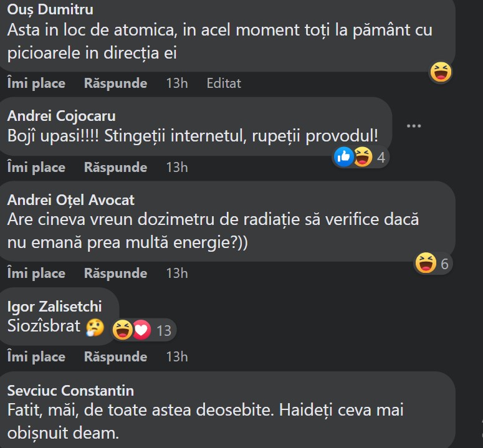
Task: Open Sevciuc Constantin's profile name link
Action: click(70, 391)
